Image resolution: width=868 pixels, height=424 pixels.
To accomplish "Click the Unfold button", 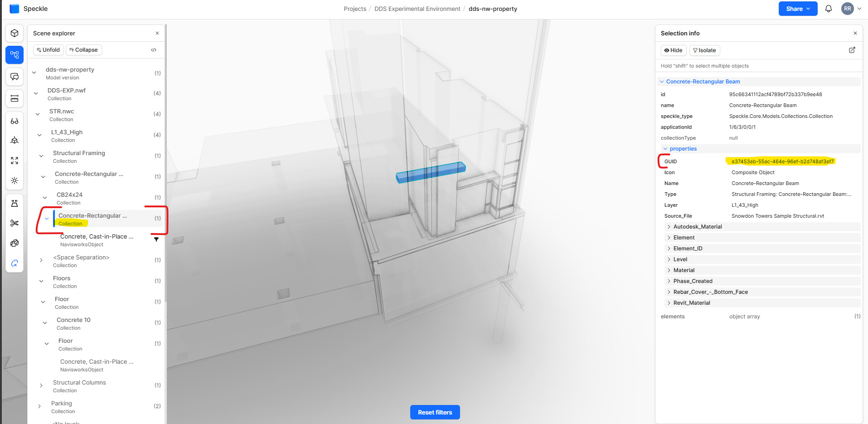I will (48, 50).
